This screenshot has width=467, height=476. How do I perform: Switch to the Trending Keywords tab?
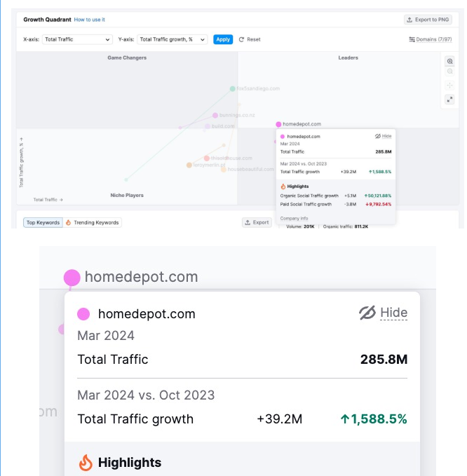pos(93,222)
